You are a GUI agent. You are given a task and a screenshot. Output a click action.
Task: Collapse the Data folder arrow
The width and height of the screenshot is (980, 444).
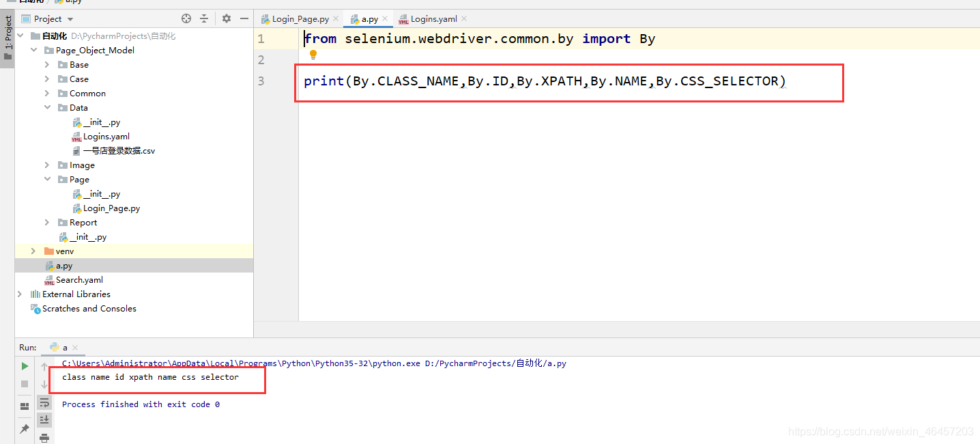[x=46, y=107]
